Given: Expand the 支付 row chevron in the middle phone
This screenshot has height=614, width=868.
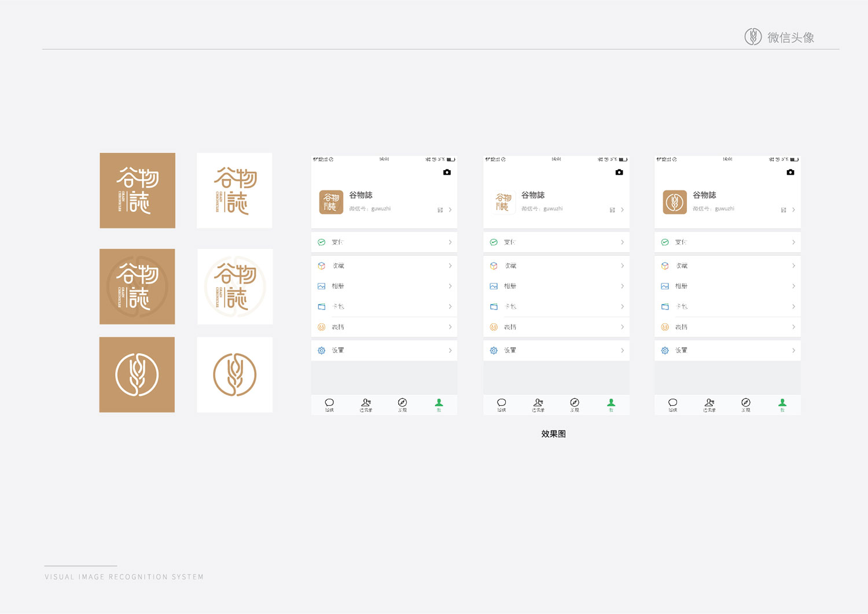Looking at the screenshot, I should [x=622, y=242].
